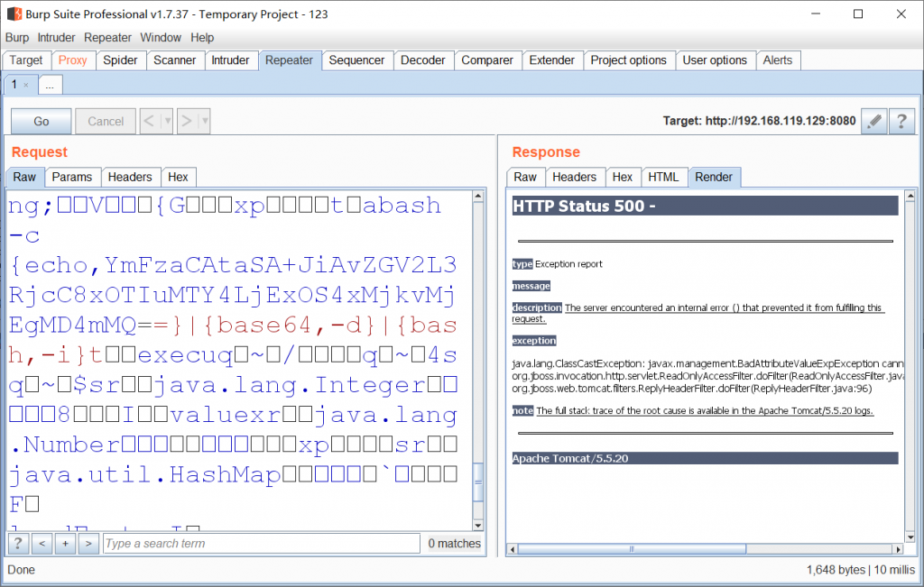Switch to the Comparer tab
Viewport: 924px width, 587px height.
(487, 60)
